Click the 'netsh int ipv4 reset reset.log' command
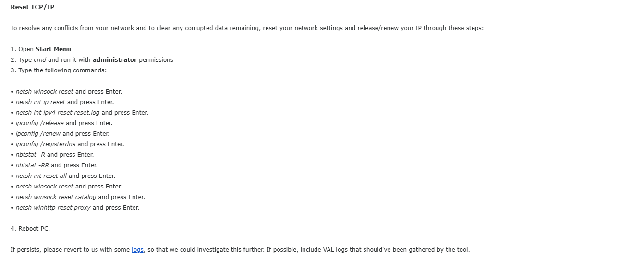Screen dimensions: 644x258 tap(57, 113)
